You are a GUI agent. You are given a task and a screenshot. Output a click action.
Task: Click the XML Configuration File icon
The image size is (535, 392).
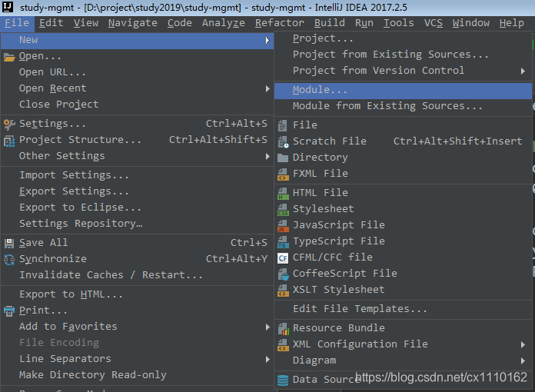(283, 345)
